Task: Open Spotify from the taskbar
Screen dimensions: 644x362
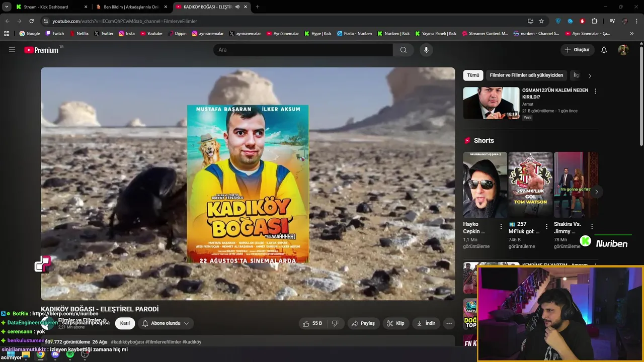Action: click(x=70, y=354)
